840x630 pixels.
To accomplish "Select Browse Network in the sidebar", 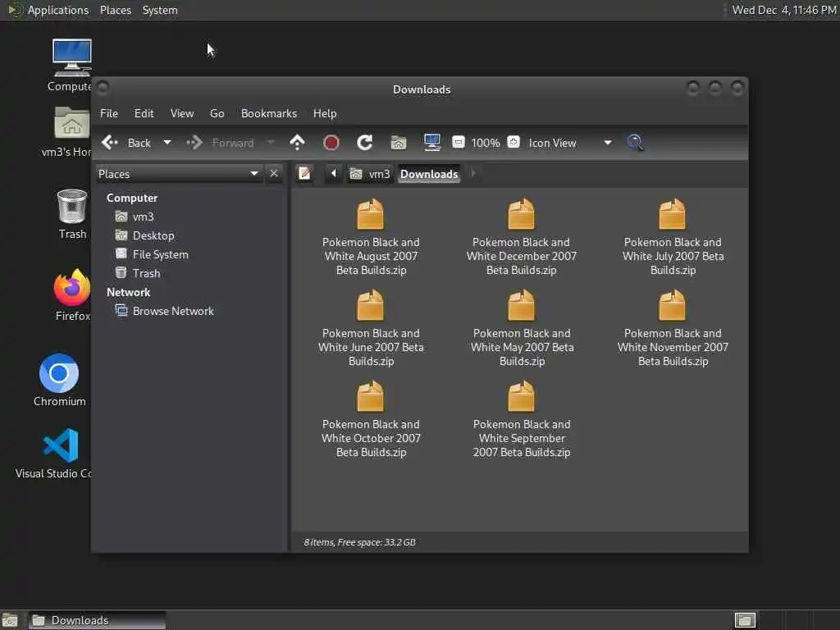I will tap(165, 311).
